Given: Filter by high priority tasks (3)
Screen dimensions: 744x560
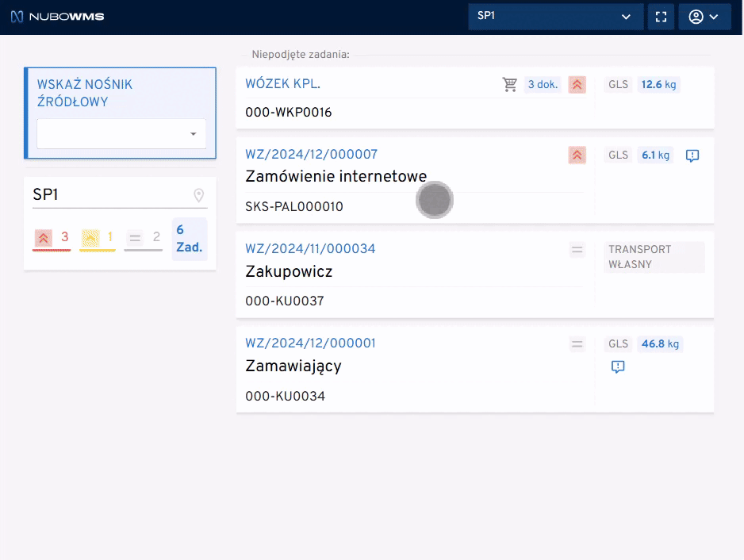Looking at the screenshot, I should pos(52,237).
